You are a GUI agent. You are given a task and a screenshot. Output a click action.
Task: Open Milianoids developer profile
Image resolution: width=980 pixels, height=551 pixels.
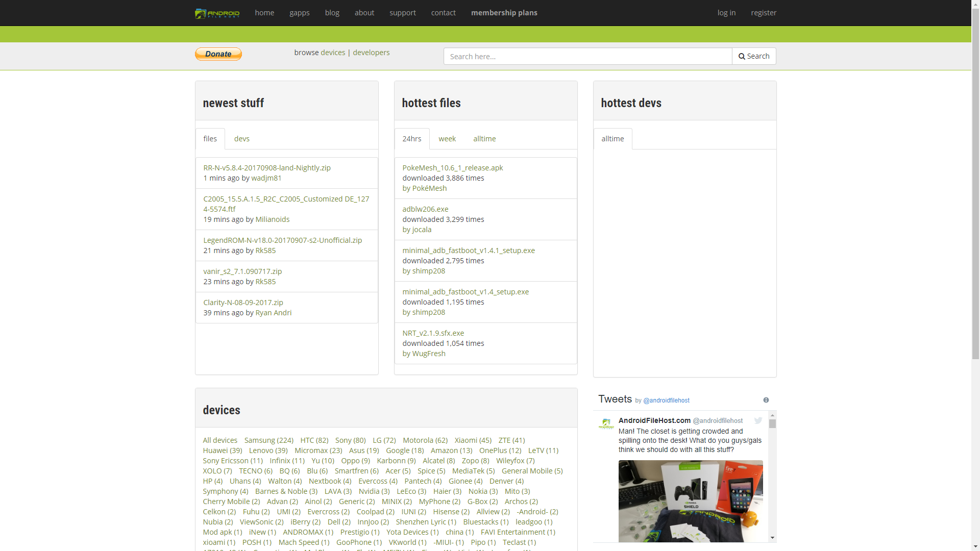pyautogui.click(x=273, y=219)
